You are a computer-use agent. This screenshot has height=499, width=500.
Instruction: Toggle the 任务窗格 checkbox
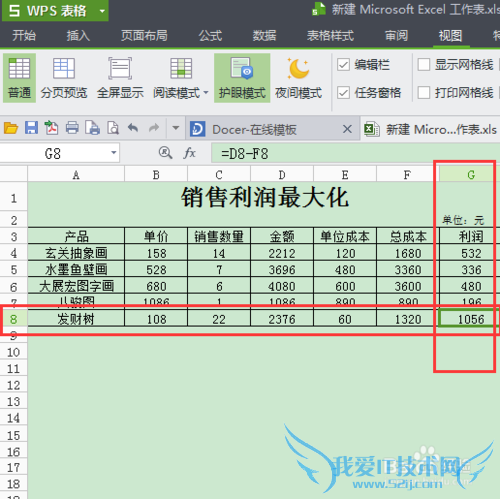tap(343, 92)
